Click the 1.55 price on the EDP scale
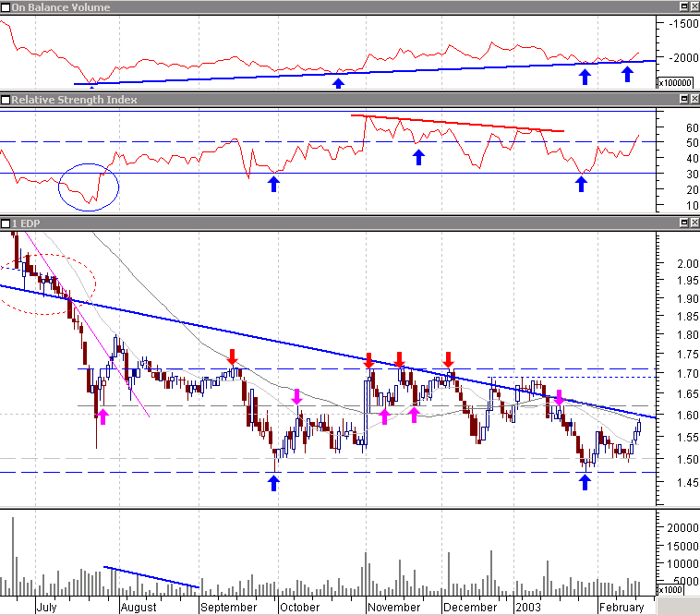700x615 pixels. coord(688,438)
